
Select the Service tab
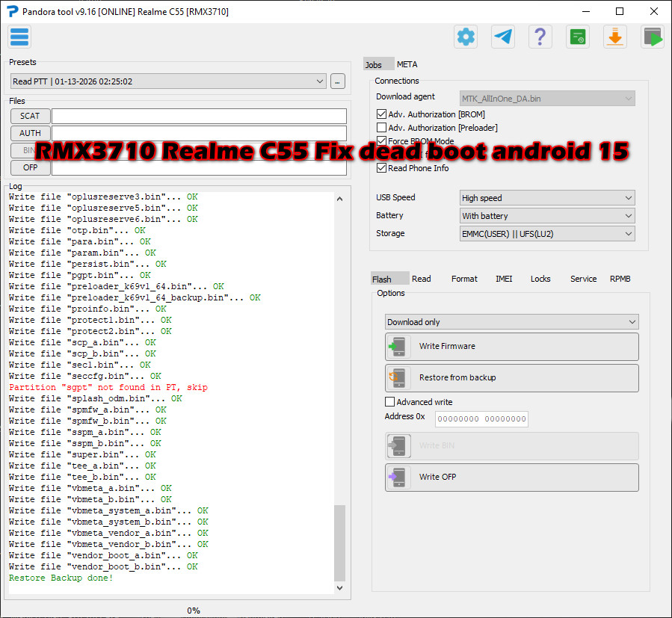(583, 279)
